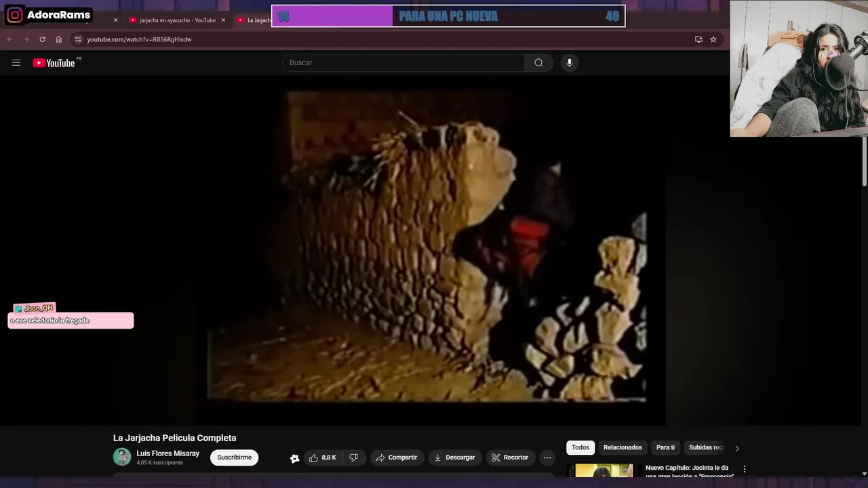The height and width of the screenshot is (488, 868).
Task: Select the 'Subidas recientes' filter chip
Action: coord(705,447)
